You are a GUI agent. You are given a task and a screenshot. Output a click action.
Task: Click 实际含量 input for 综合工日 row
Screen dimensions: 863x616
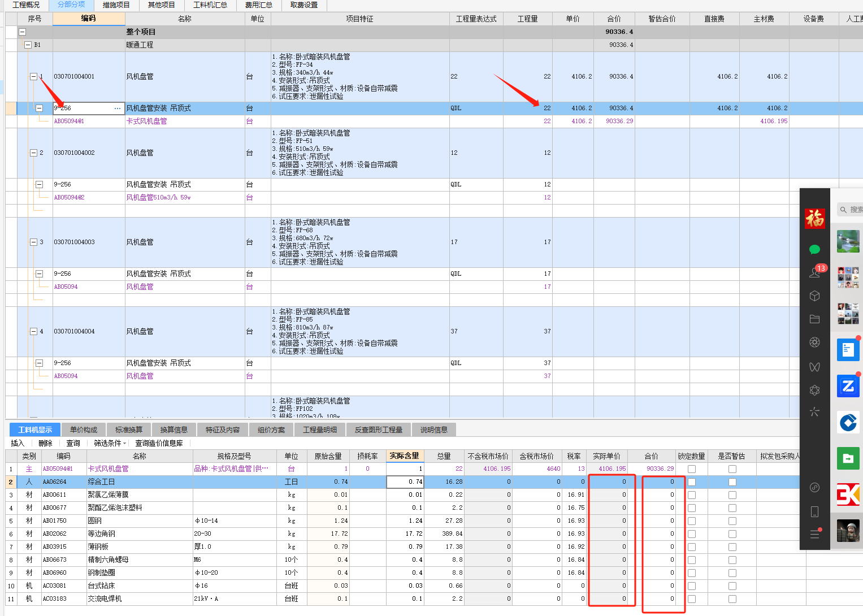pos(405,482)
